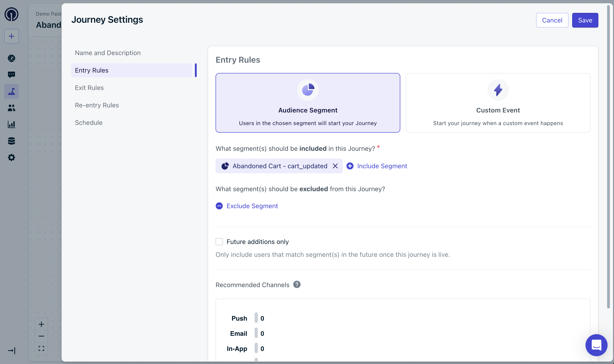Image resolution: width=614 pixels, height=364 pixels.
Task: Open the Settings gear sidebar icon
Action: (11, 157)
